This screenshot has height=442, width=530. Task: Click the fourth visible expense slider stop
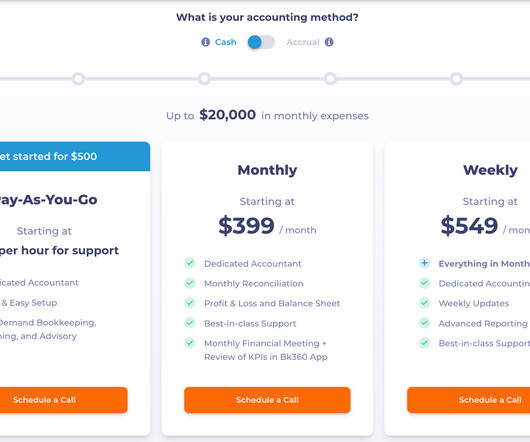click(x=456, y=79)
